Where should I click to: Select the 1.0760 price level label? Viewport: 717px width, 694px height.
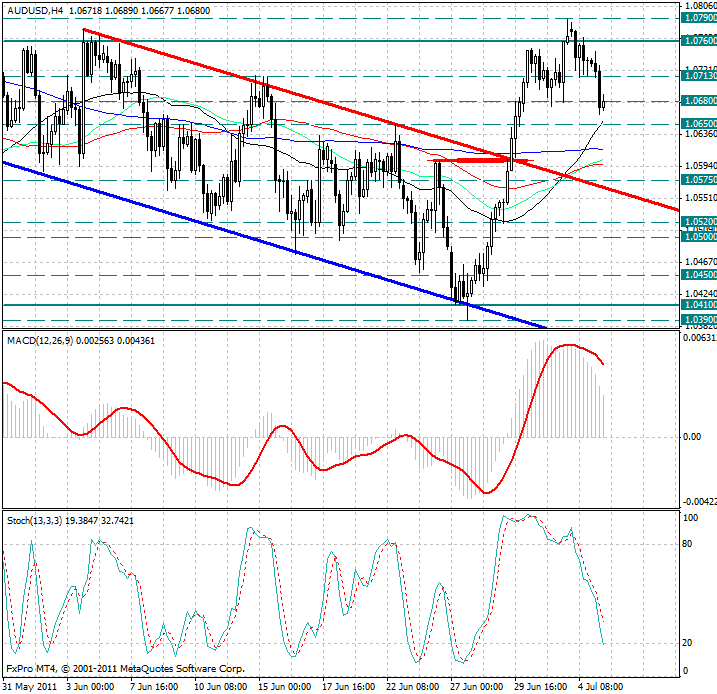coord(698,41)
